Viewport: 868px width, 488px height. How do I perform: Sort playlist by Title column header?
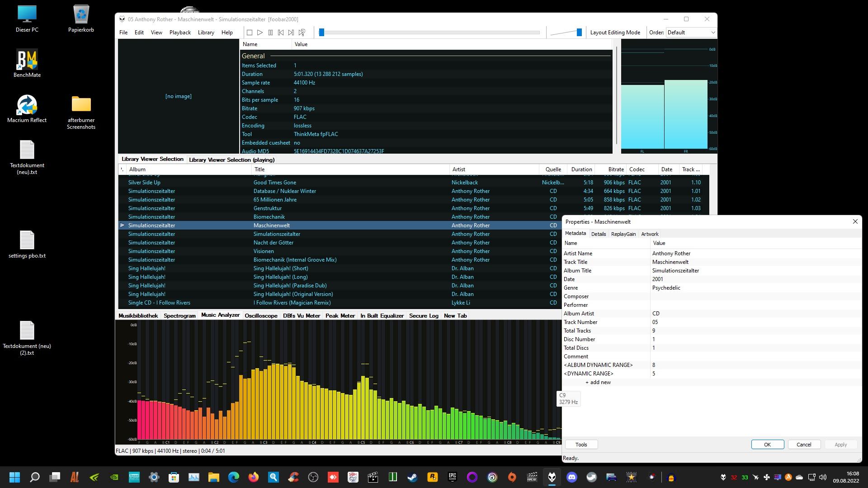tap(350, 169)
